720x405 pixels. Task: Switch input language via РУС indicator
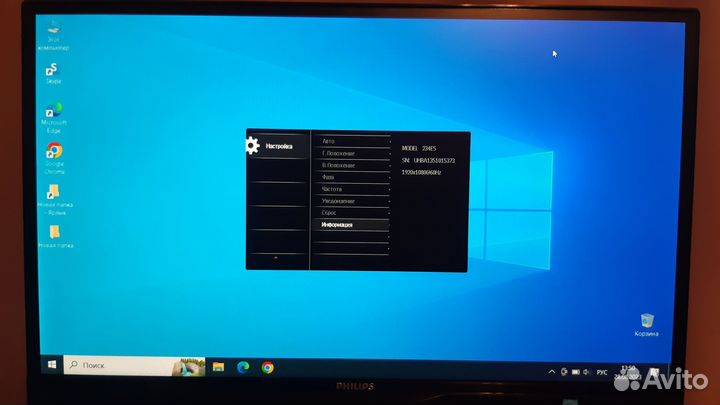click(602, 372)
